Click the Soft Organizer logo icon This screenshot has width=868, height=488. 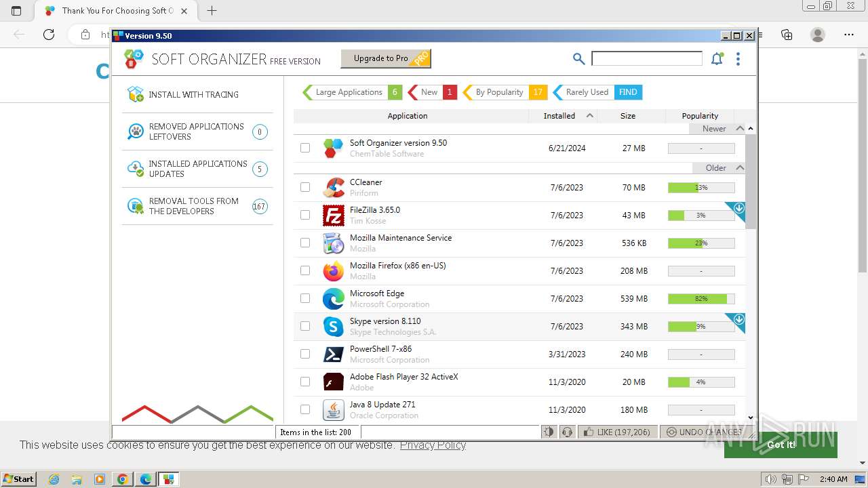click(x=134, y=59)
